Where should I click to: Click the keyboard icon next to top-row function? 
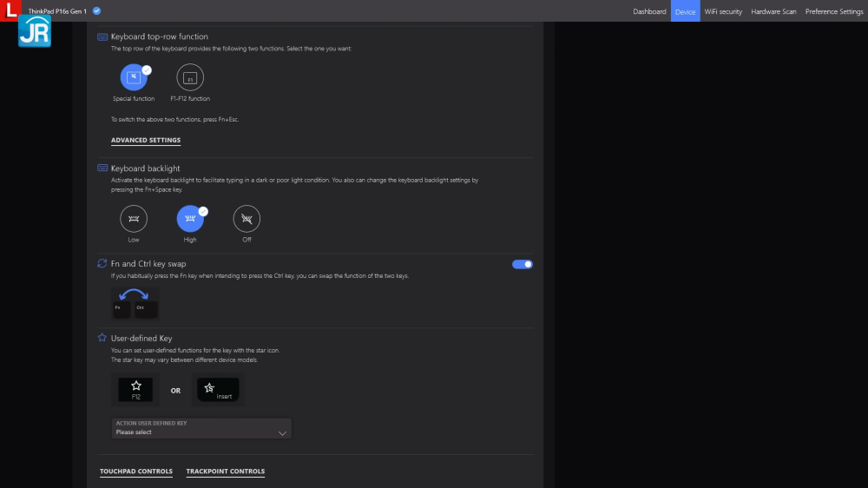[102, 37]
